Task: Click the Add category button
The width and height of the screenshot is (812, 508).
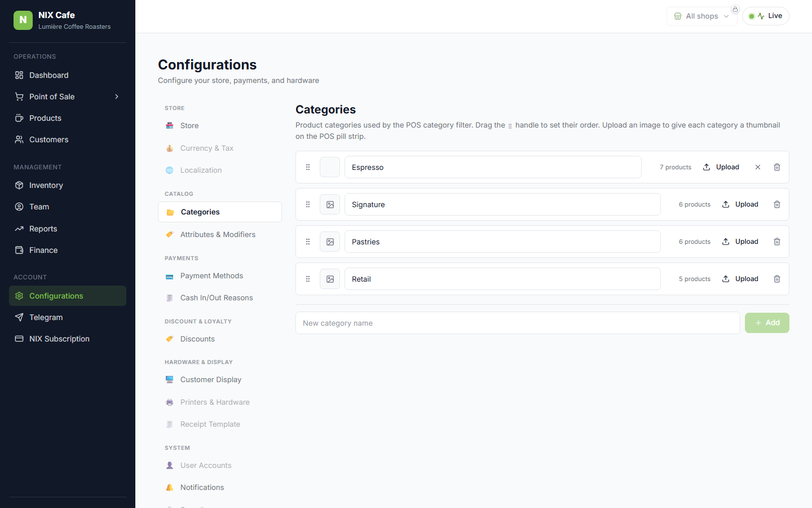Action: 767,323
